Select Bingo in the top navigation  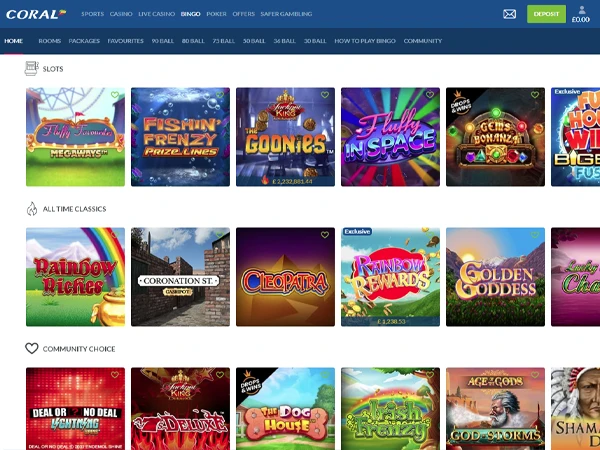pyautogui.click(x=191, y=14)
